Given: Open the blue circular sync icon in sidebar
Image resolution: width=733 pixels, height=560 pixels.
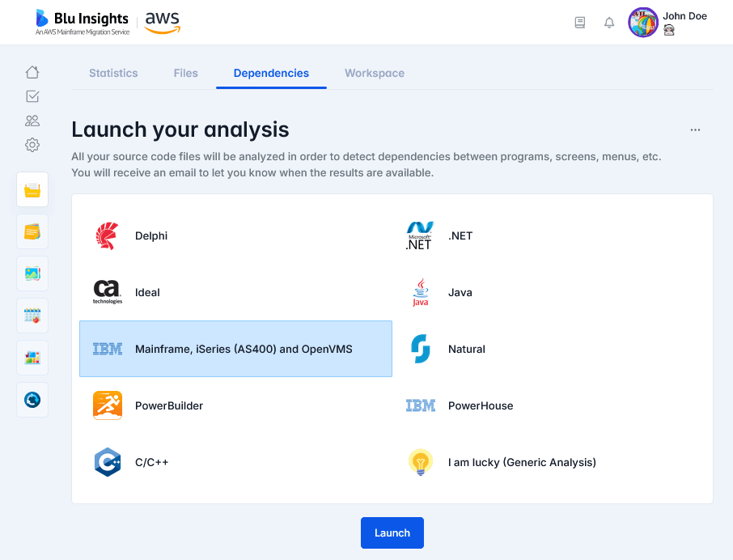Looking at the screenshot, I should pos(32,400).
